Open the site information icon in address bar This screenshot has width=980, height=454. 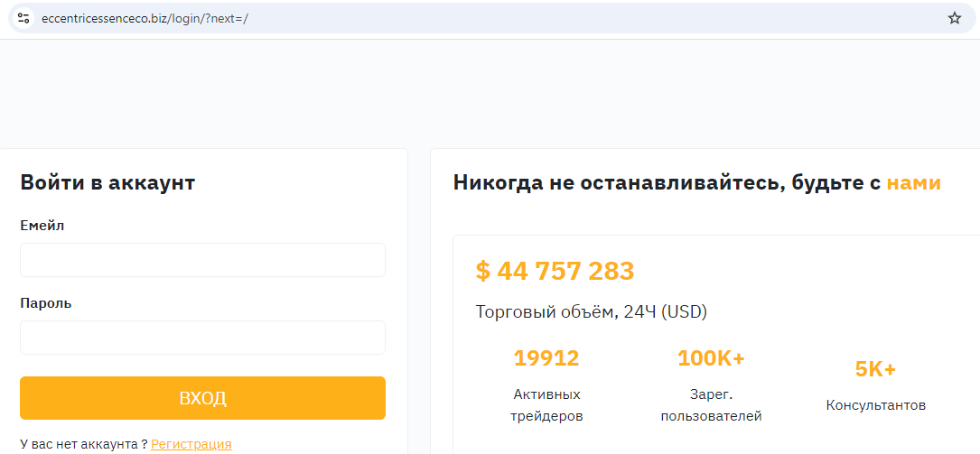(23, 18)
